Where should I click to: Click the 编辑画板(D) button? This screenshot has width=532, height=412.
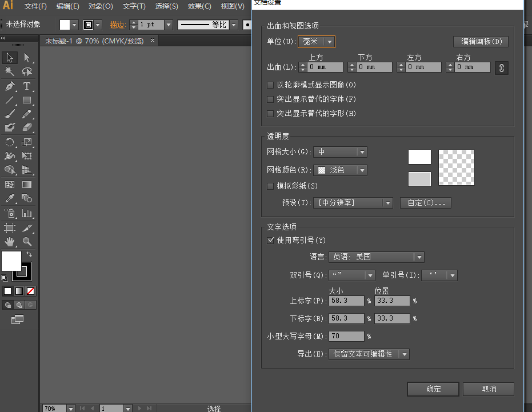click(x=481, y=41)
